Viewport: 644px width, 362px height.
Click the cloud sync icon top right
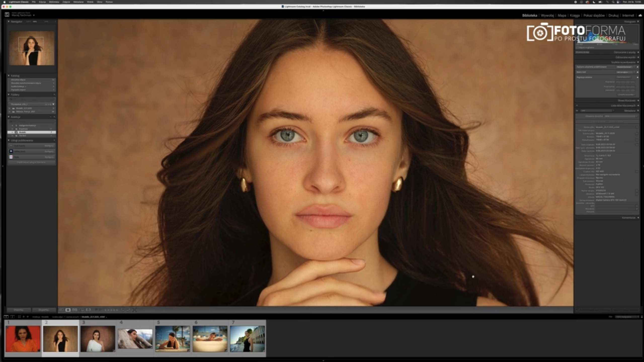pyautogui.click(x=640, y=15)
